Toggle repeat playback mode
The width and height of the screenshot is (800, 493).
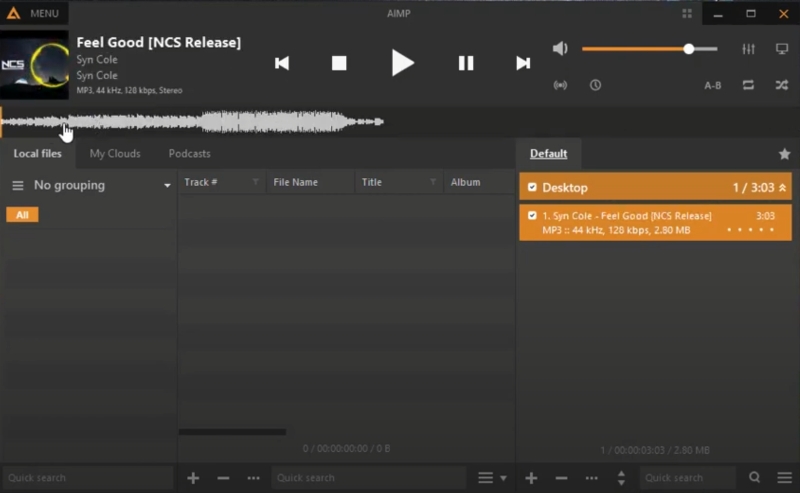point(748,85)
